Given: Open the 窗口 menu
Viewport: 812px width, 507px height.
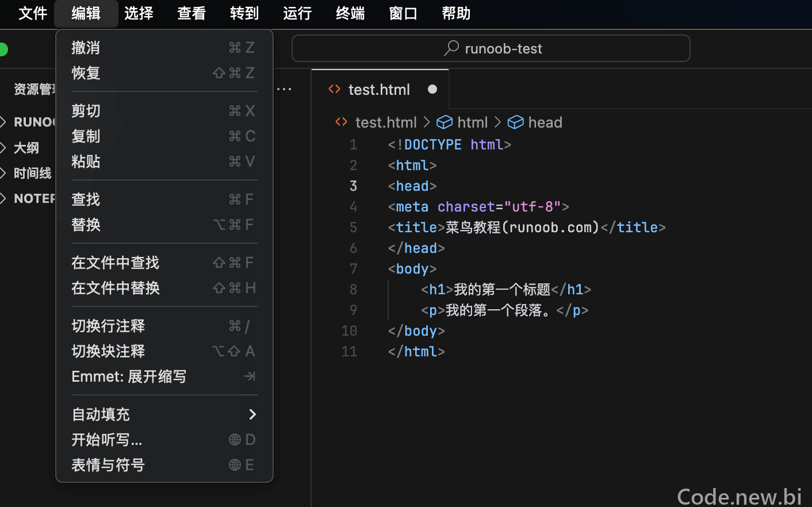Looking at the screenshot, I should click(x=404, y=13).
